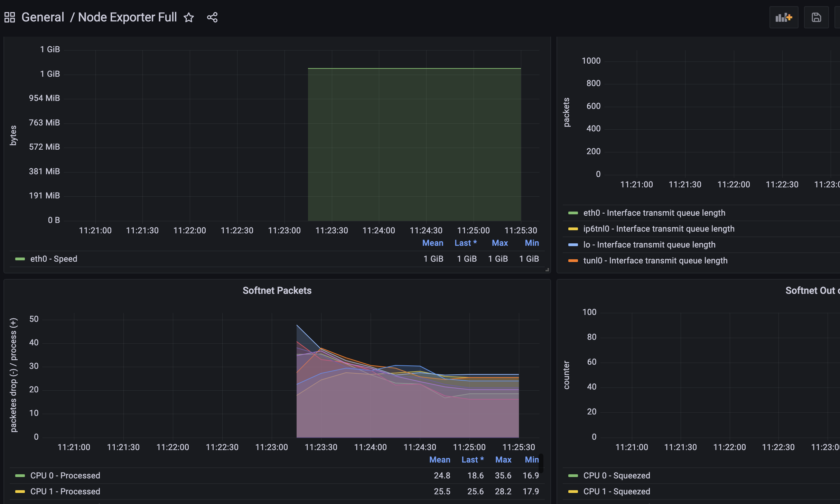840x504 pixels.
Task: Toggle the eth0 - Speed series
Action: tap(54, 259)
